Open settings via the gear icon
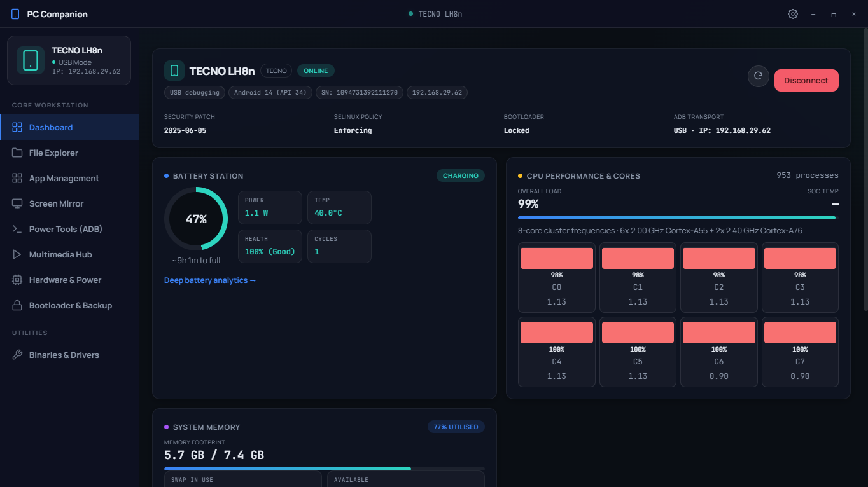The height and width of the screenshot is (487, 868). tap(792, 14)
